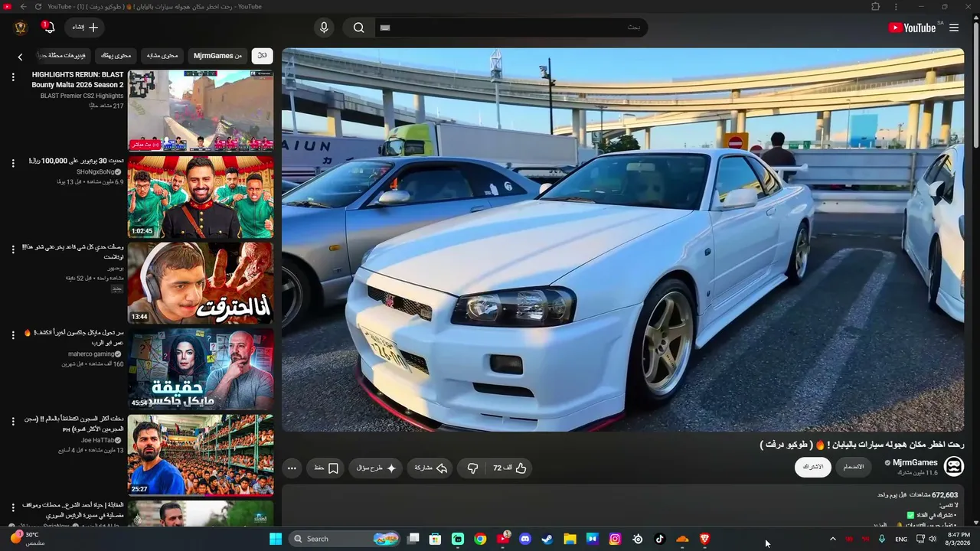This screenshot has width=980, height=551.
Task: Open the 1:02:45 challenge video thumbnail
Action: click(x=201, y=197)
